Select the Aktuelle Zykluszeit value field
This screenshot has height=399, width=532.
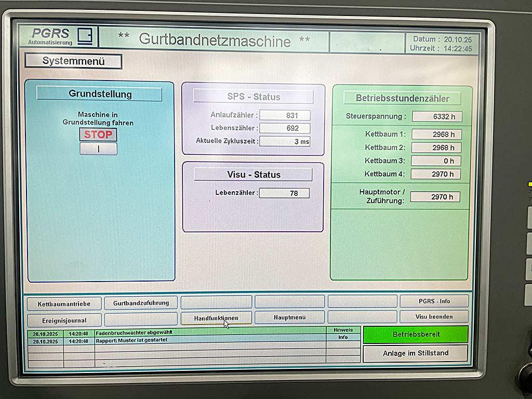(285, 141)
